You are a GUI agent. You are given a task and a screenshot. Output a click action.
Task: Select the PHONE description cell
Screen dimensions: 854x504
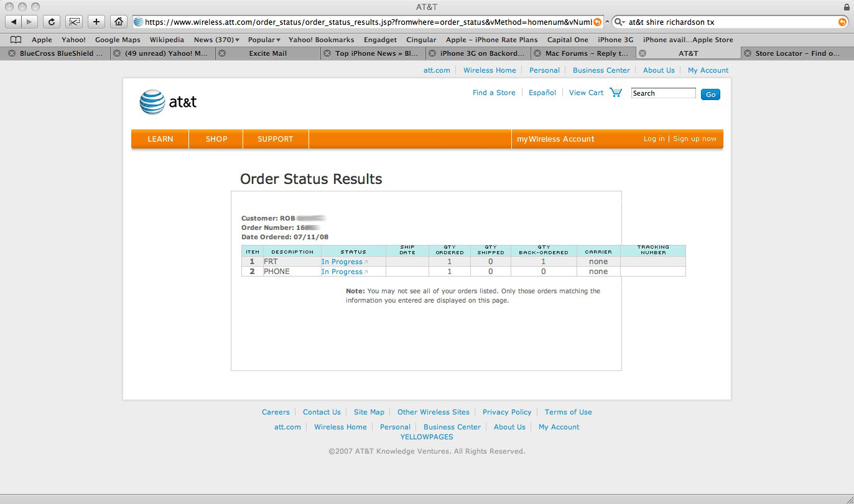(x=292, y=272)
